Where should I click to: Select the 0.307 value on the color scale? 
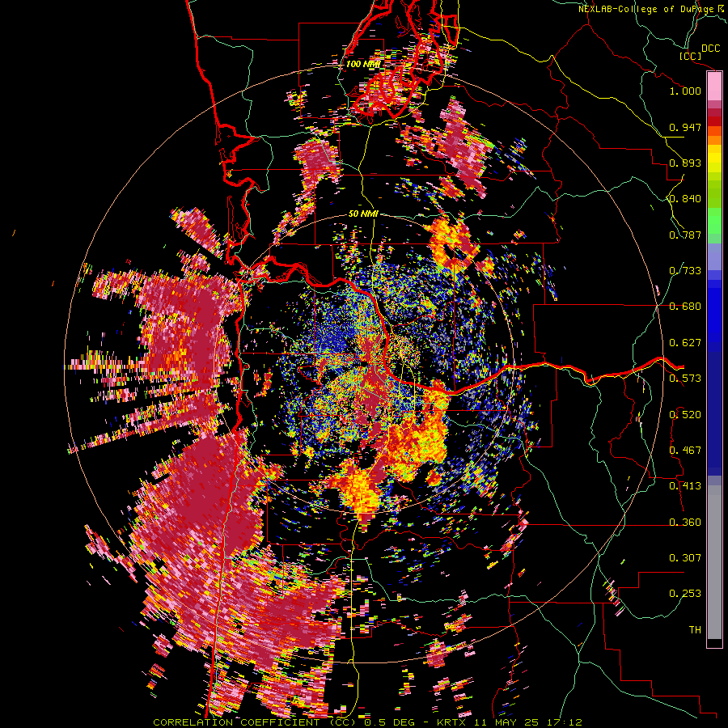pos(685,558)
